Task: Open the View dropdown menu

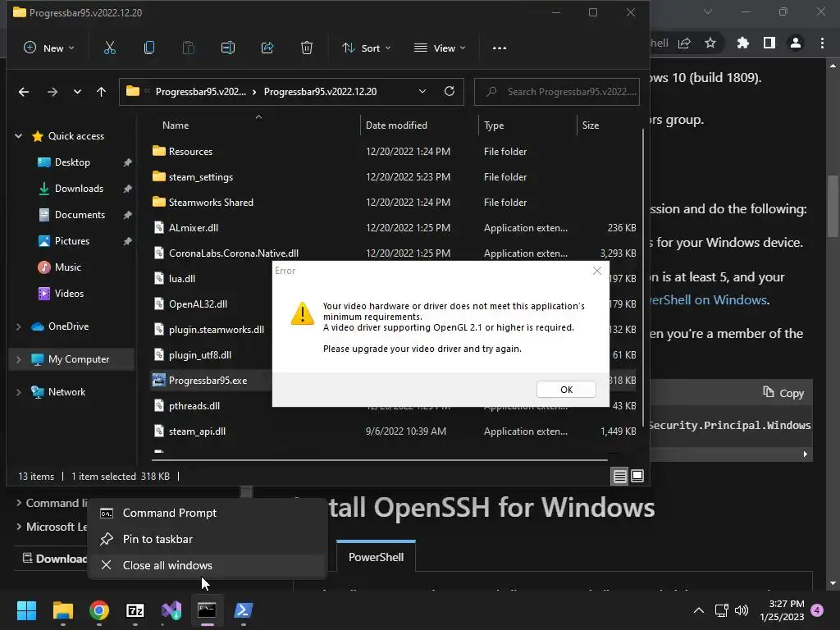Action: [x=440, y=48]
